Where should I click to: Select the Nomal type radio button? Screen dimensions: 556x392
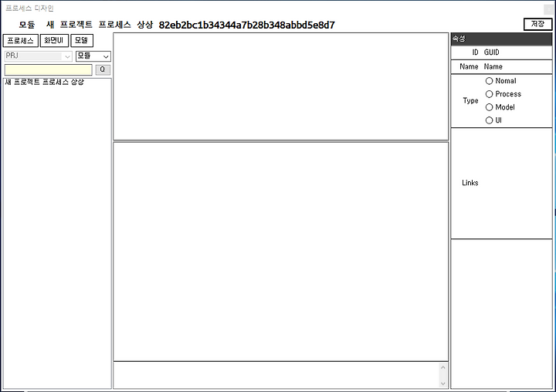[x=489, y=81]
